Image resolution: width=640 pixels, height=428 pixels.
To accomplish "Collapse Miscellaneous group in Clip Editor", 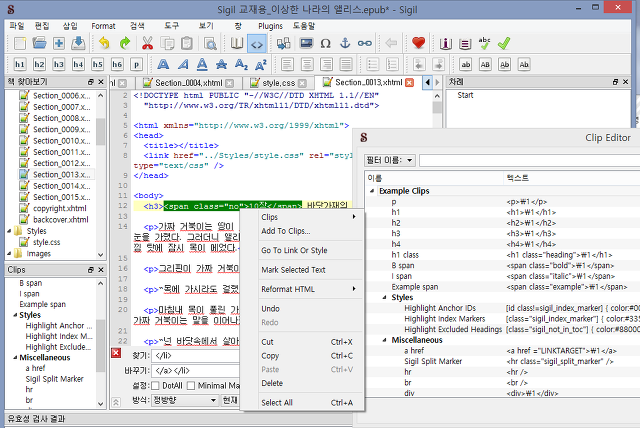I will (x=384, y=340).
